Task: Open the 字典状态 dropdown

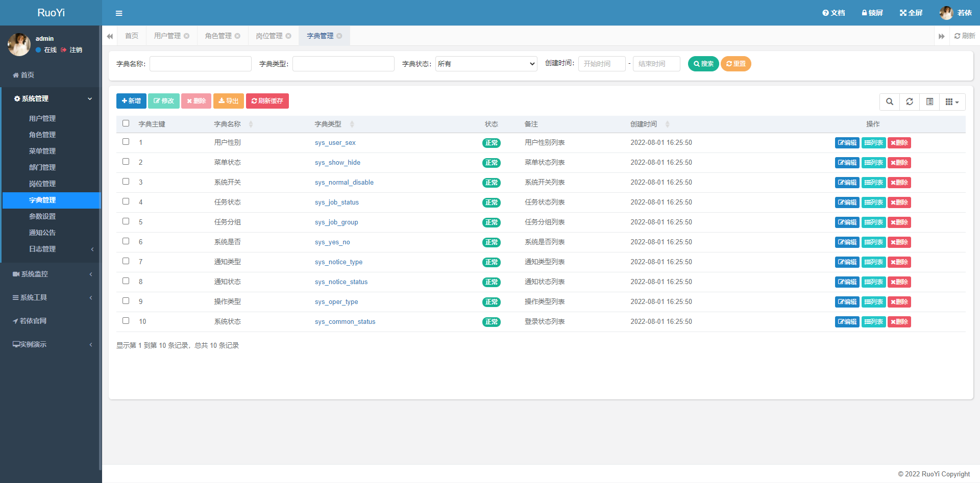Action: pyautogui.click(x=486, y=64)
